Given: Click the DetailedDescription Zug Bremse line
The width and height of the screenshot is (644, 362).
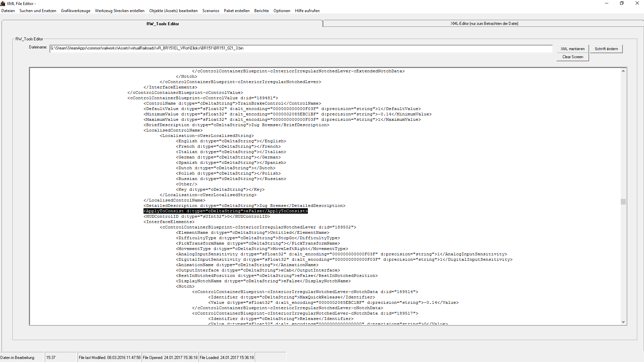Looking at the screenshot, I should pyautogui.click(x=245, y=206).
